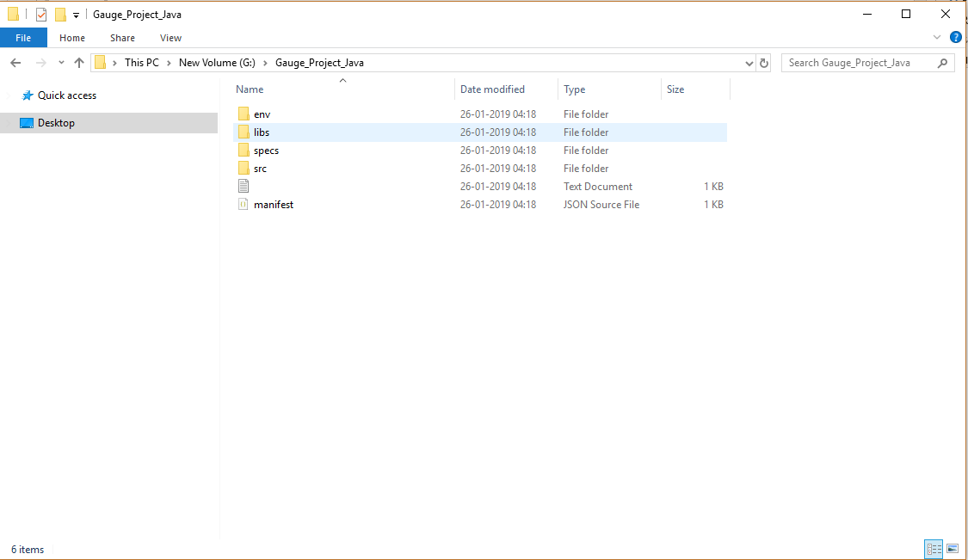The width and height of the screenshot is (968, 560).
Task: Close the Gauge_Project_Java window
Action: pyautogui.click(x=945, y=15)
